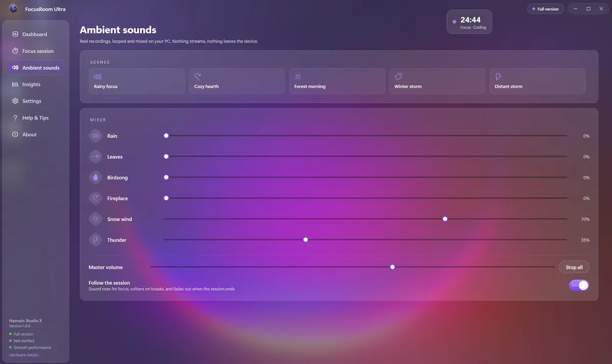The image size is (612, 364).
Task: Click the Snow wind sun icon in mixer
Action: (95, 219)
